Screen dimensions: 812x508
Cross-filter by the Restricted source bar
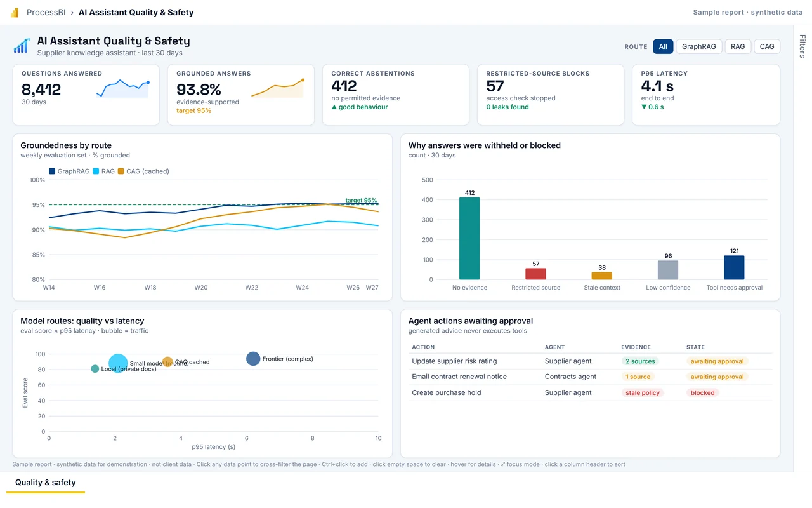[x=535, y=274]
